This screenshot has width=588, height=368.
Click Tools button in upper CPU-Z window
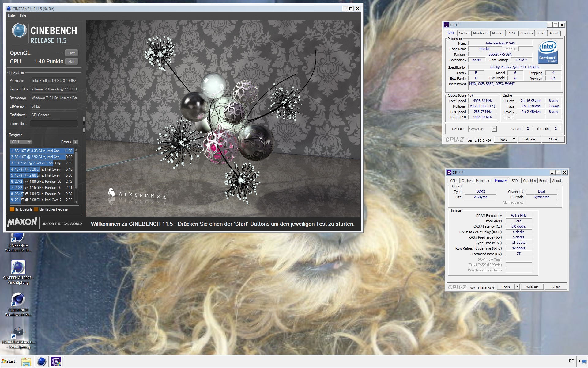[x=503, y=140]
